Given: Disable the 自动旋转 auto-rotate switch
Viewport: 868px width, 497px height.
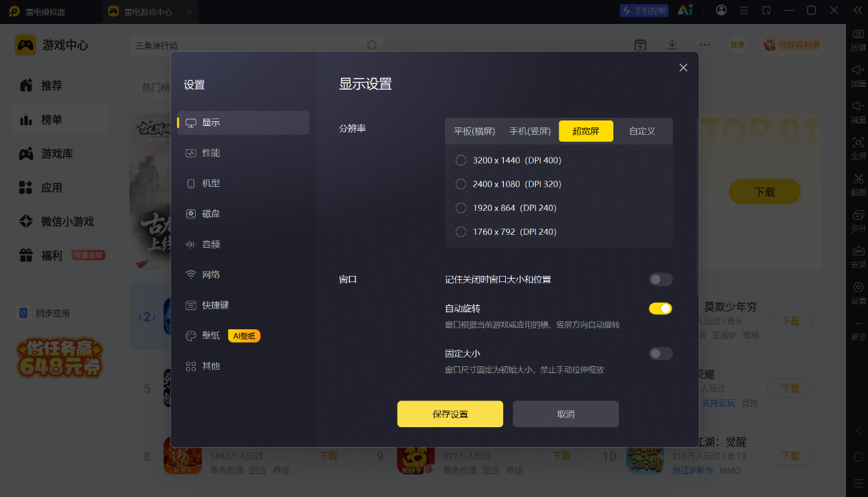Looking at the screenshot, I should tap(661, 309).
